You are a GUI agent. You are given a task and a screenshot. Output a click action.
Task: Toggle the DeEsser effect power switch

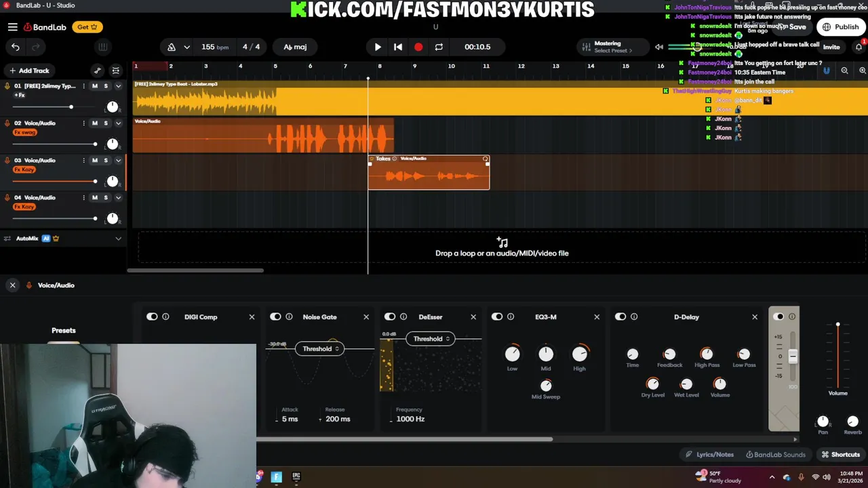390,317
